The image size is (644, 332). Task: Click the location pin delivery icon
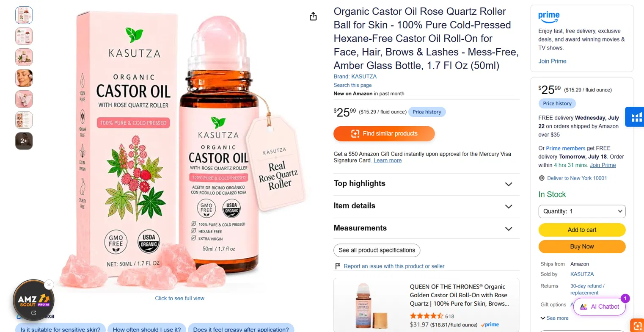point(542,178)
